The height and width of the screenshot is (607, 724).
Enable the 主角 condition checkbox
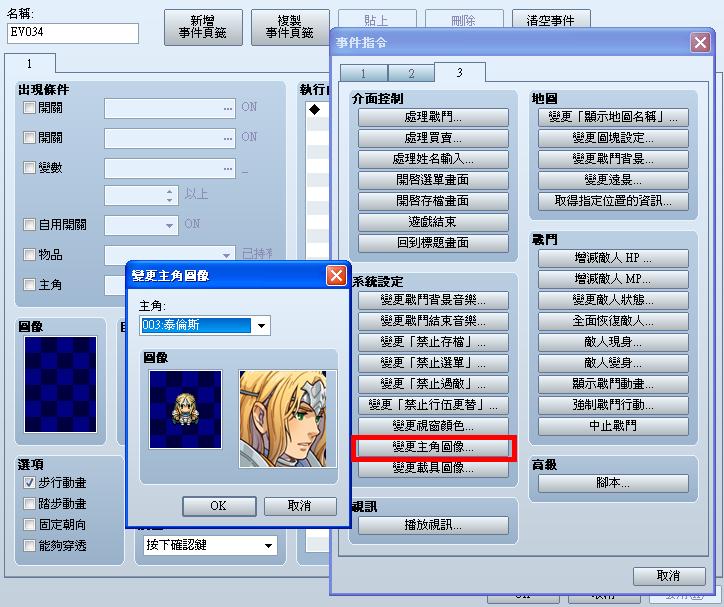coord(29,285)
